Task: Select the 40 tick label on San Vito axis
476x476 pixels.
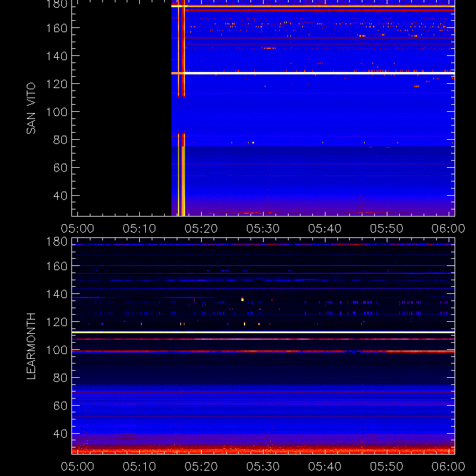Action: 60,196
